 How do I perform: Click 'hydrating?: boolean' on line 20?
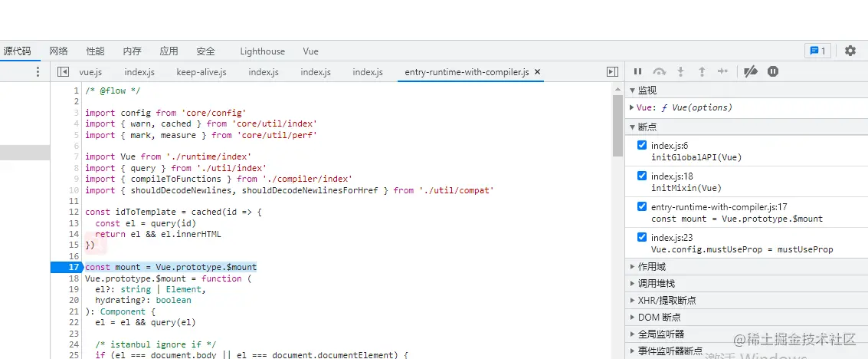pos(143,300)
